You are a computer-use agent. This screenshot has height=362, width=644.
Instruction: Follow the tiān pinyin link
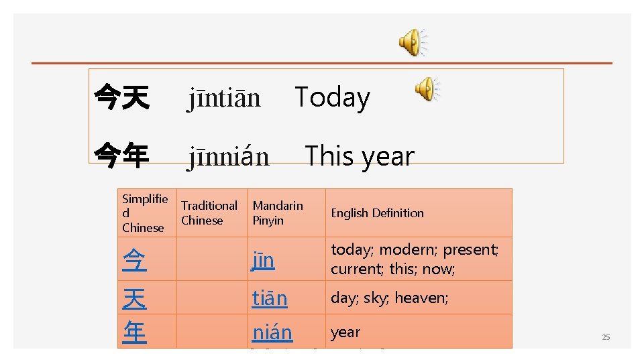coord(270,298)
